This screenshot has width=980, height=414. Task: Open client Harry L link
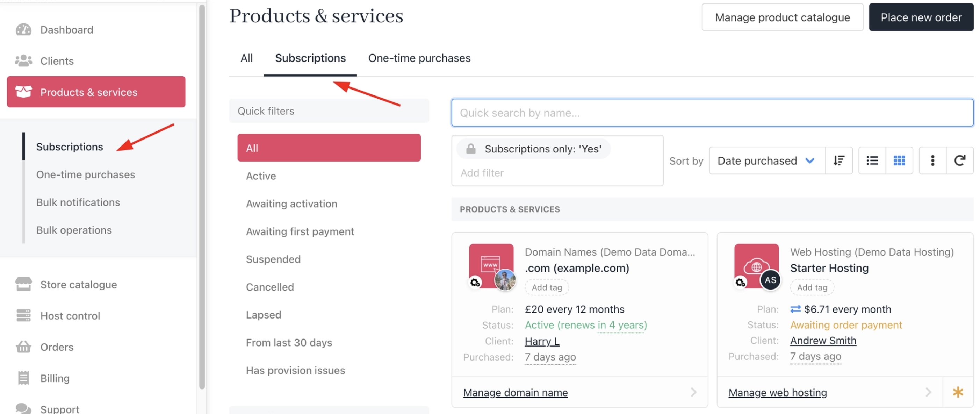(542, 341)
